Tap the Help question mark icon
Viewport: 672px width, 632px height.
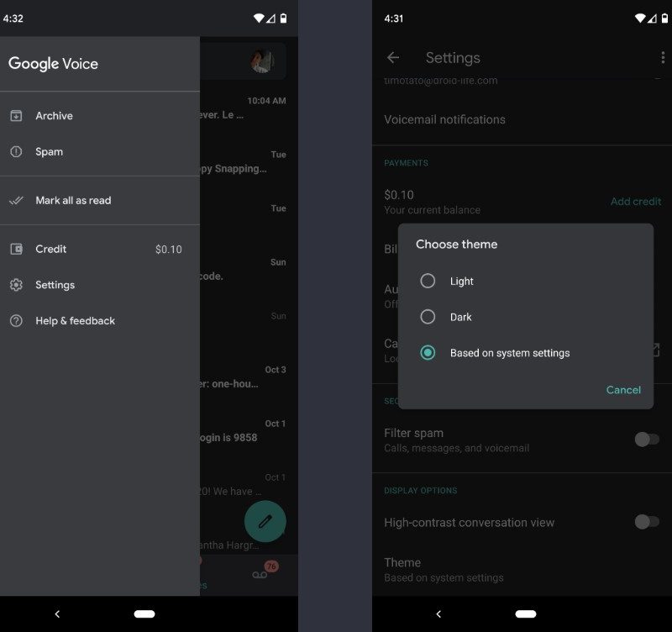tap(16, 321)
